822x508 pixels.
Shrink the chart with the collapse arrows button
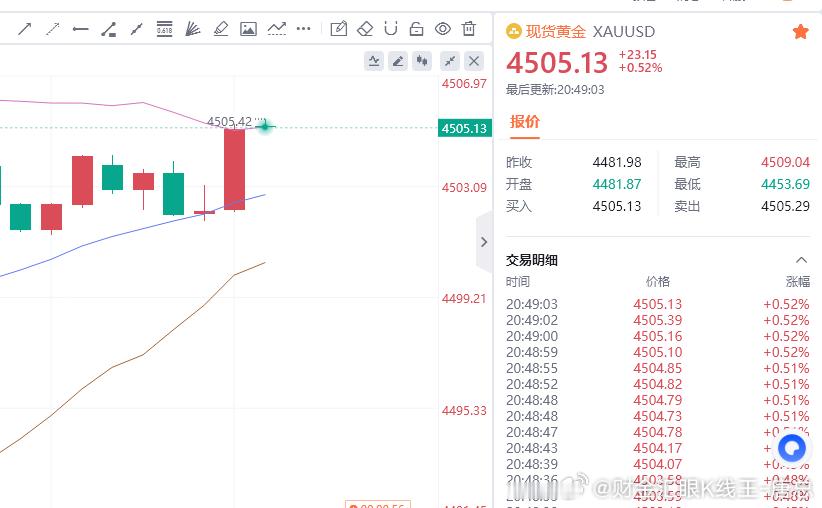(450, 62)
